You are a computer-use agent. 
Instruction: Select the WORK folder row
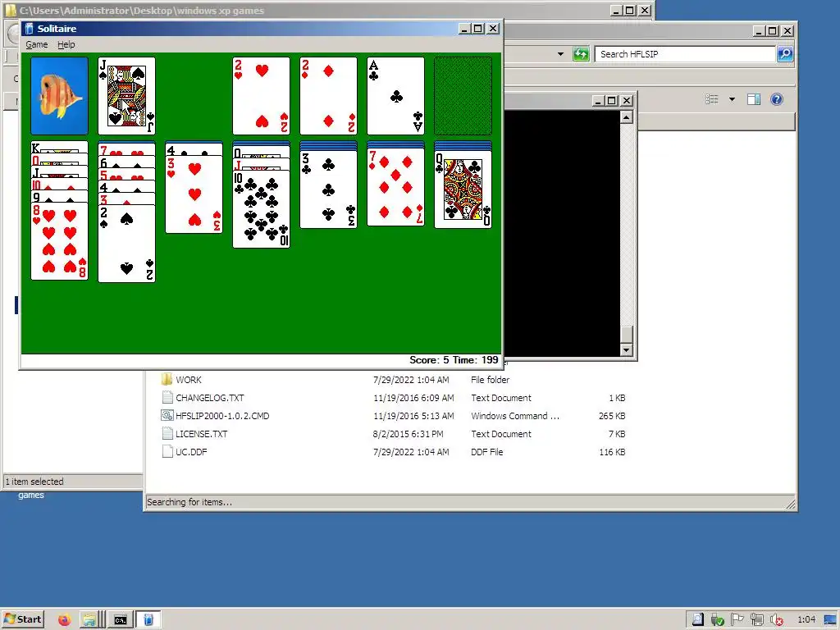(x=394, y=380)
